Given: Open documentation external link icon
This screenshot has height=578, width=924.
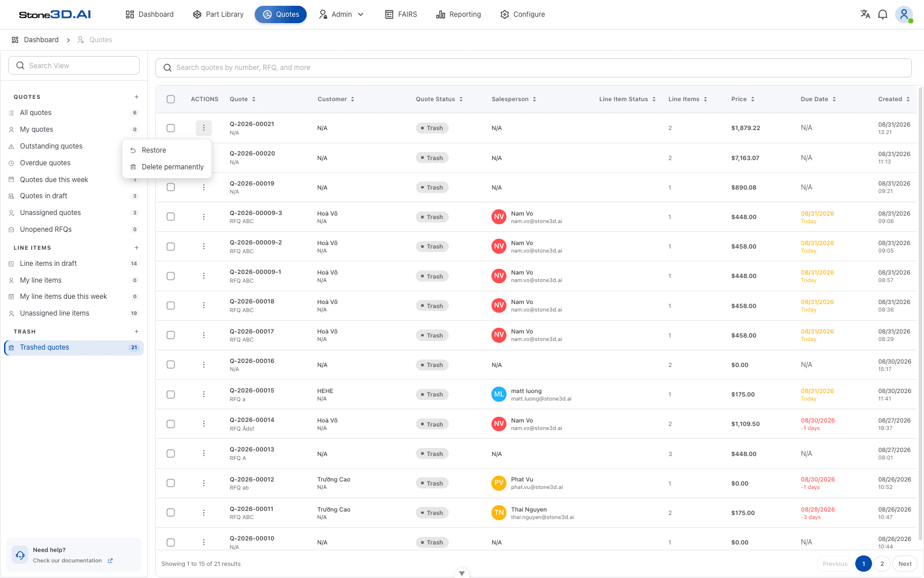Looking at the screenshot, I should 110,561.
